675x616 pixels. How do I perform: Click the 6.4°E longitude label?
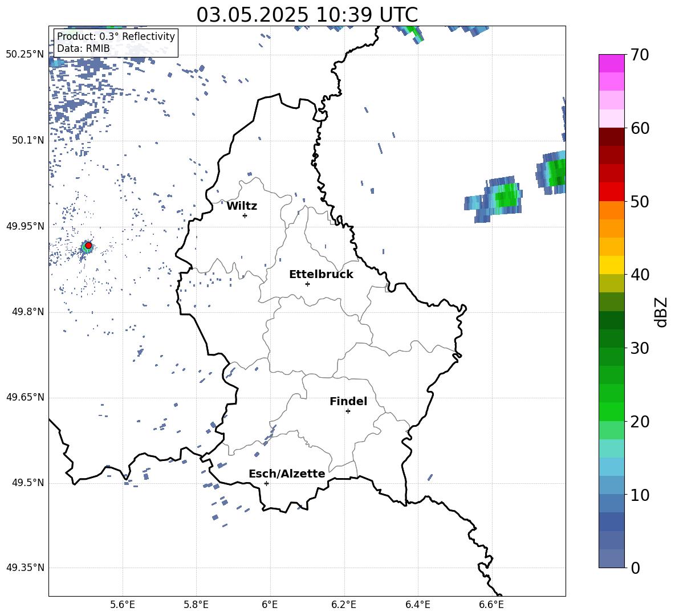tap(417, 605)
